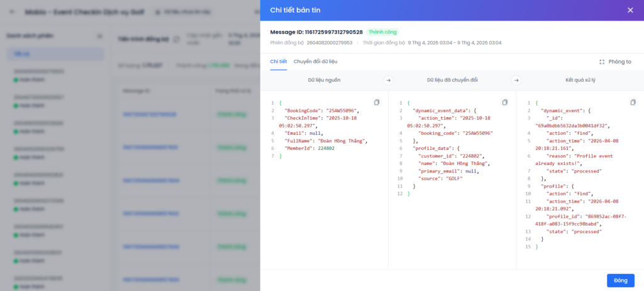The width and height of the screenshot is (644, 291).
Task: Open the Chuyển đổi dữ liệu tab
Action: [315, 62]
